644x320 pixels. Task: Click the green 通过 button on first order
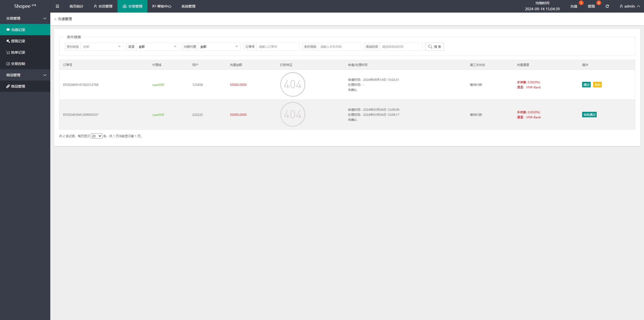pyautogui.click(x=586, y=85)
